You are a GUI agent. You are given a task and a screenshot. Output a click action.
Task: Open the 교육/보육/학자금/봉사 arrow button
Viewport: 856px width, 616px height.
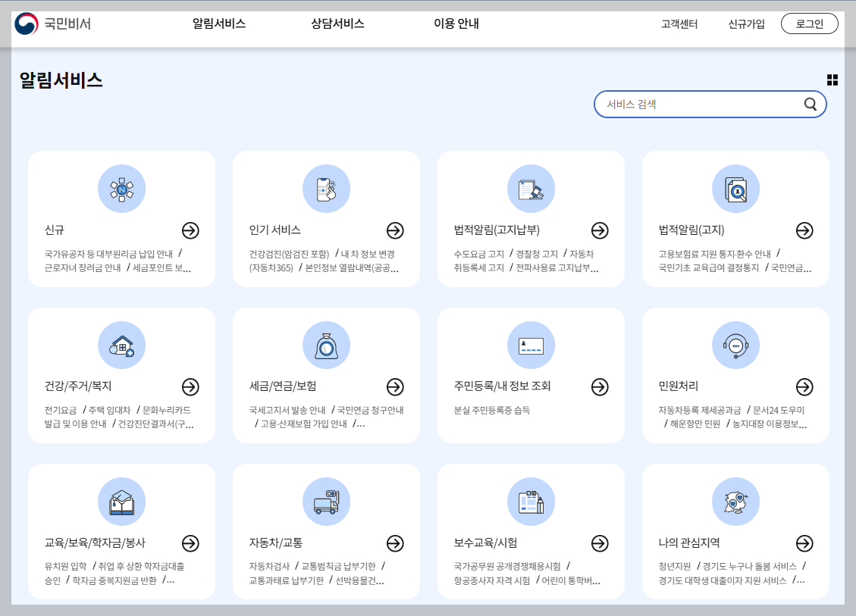(x=190, y=543)
